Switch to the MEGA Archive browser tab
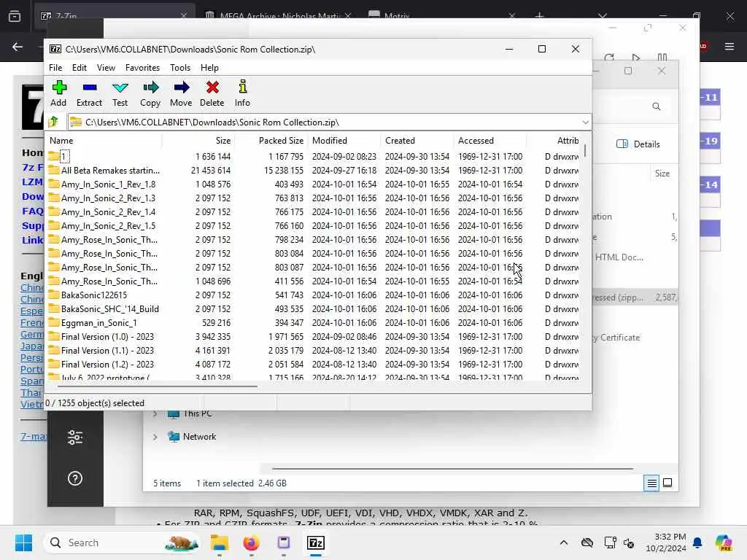Screen dimensions: 747x560 (x=279, y=16)
